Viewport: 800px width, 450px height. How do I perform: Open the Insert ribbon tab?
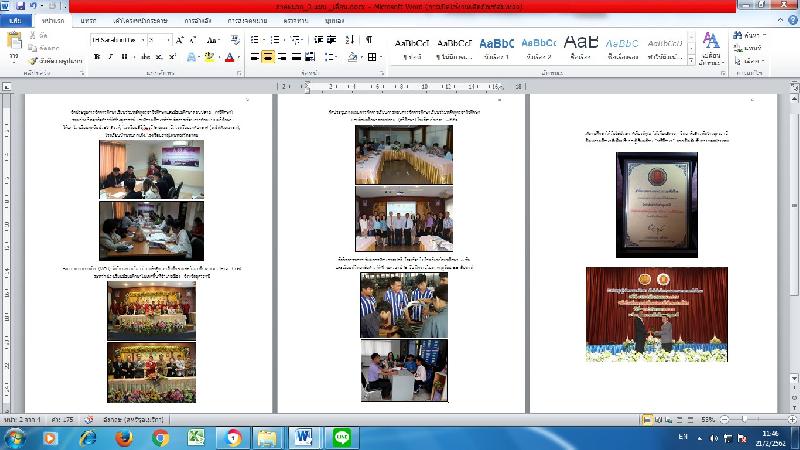click(88, 20)
